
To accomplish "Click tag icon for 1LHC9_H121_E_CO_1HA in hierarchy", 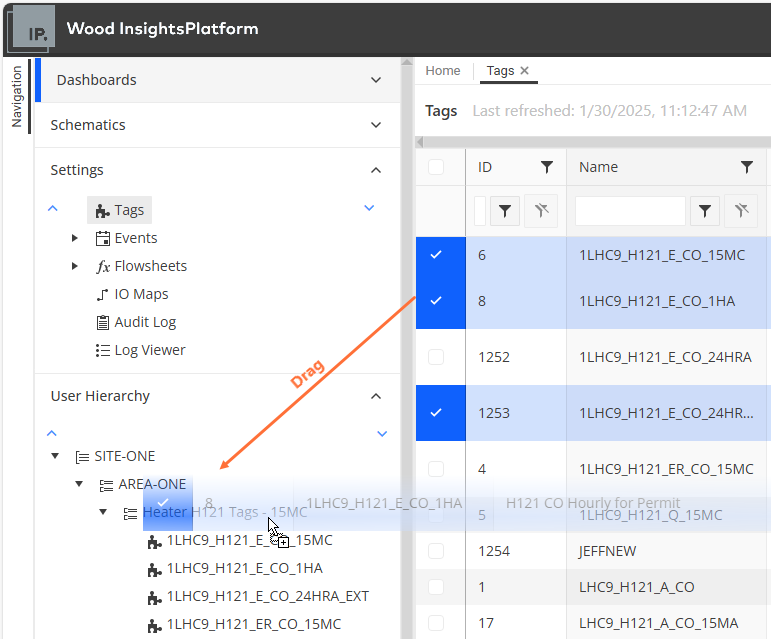I will pos(154,569).
